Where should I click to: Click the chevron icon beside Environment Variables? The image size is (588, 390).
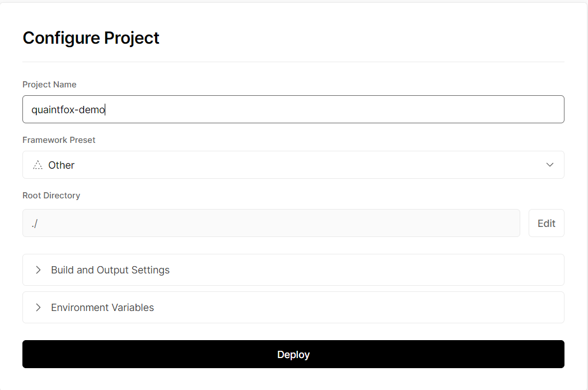[x=38, y=307]
